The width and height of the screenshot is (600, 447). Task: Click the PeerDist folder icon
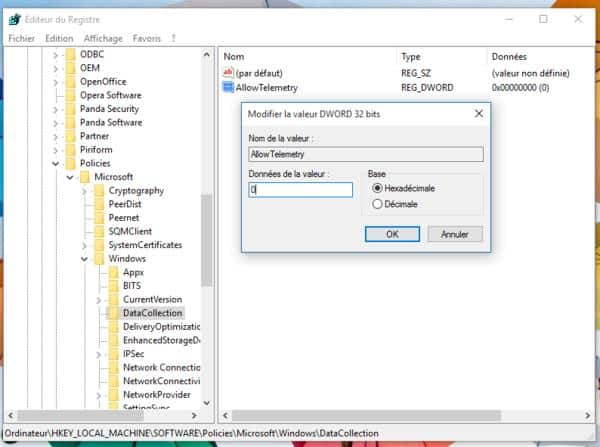99,204
